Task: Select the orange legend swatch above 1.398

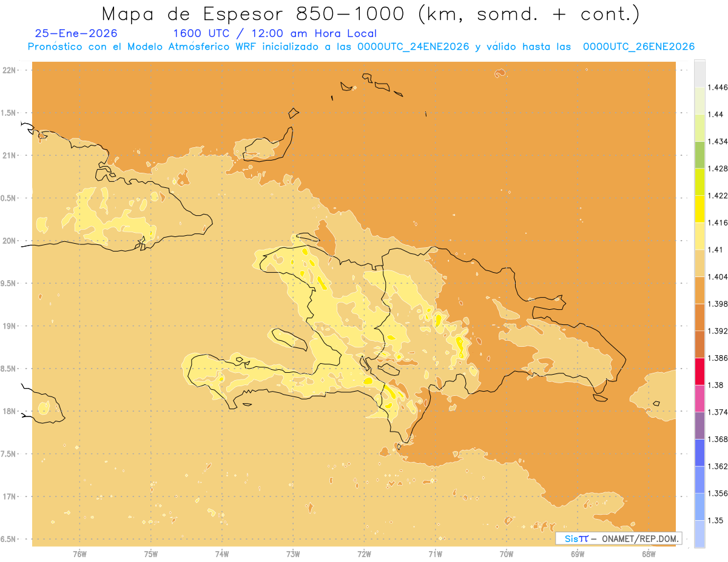Action: (x=699, y=290)
